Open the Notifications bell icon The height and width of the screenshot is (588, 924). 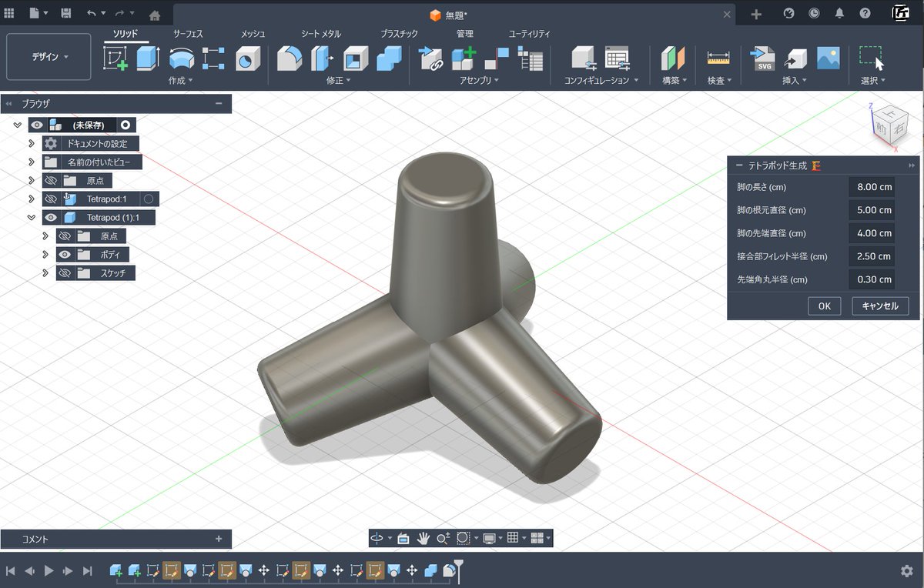[x=840, y=14]
